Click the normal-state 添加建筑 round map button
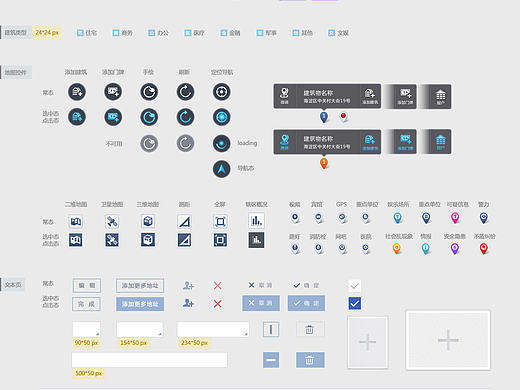520x390 pixels. (x=77, y=92)
